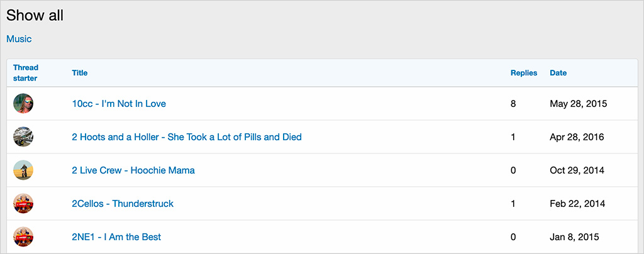Click avatar beside 2 Hoots and a Holler thread
Image resolution: width=644 pixels, height=254 pixels.
[23, 136]
